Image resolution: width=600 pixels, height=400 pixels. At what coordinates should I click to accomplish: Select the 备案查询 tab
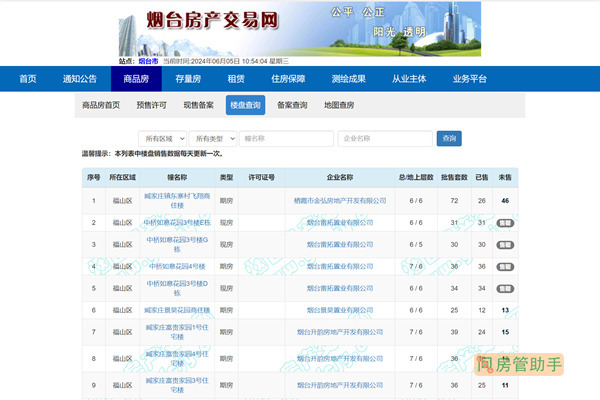pyautogui.click(x=292, y=105)
